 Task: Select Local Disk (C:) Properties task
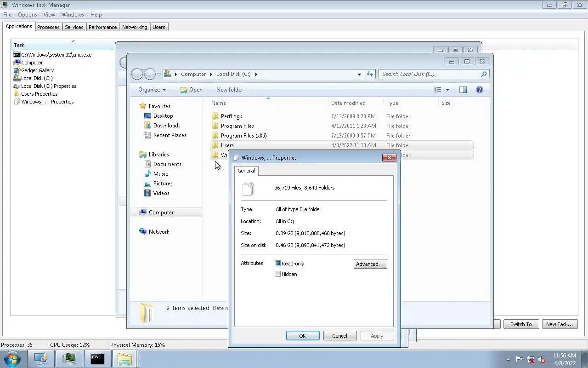click(45, 86)
